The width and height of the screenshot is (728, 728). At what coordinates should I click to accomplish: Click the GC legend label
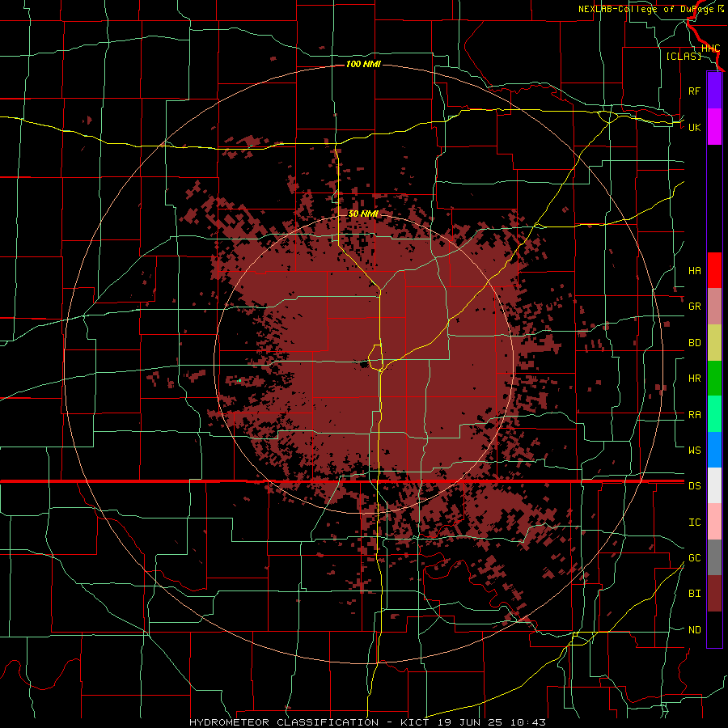[694, 558]
